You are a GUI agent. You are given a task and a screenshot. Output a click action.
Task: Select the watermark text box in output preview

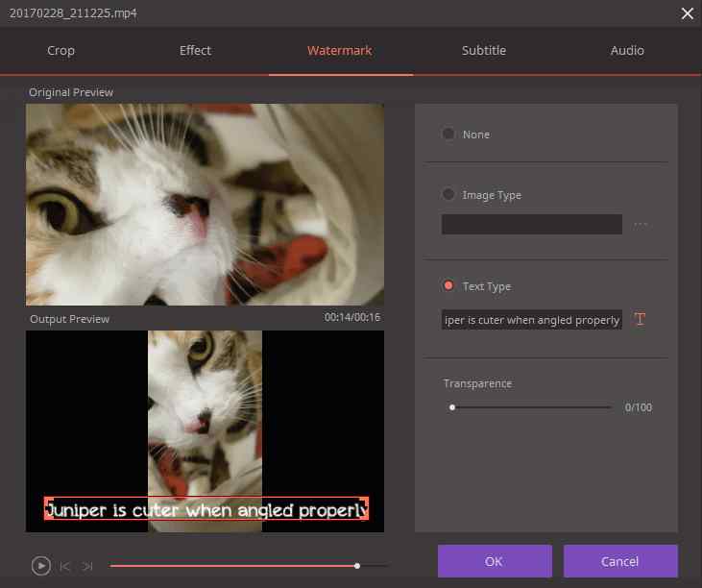[206, 508]
